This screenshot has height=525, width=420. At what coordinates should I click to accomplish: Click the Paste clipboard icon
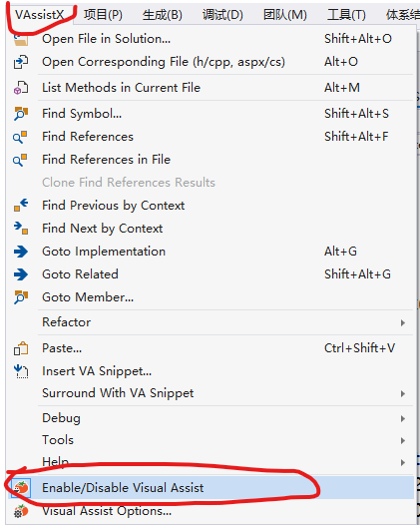[21, 348]
